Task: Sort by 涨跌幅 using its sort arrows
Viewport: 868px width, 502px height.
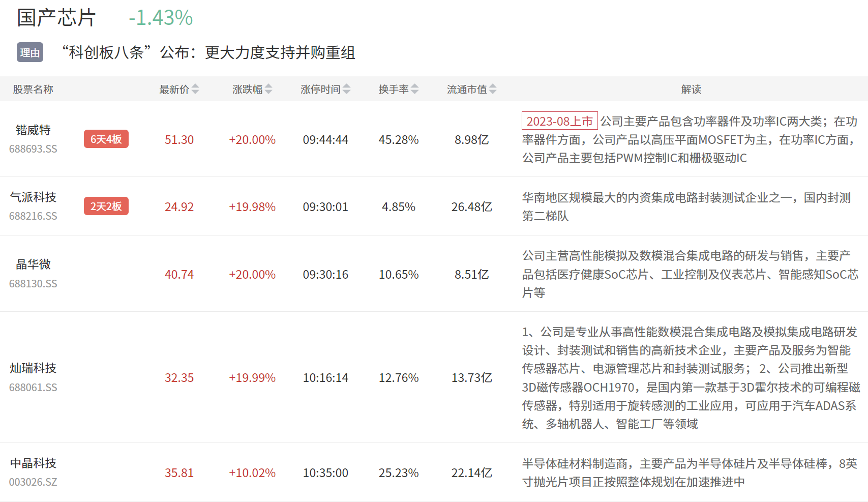Action: coord(268,89)
